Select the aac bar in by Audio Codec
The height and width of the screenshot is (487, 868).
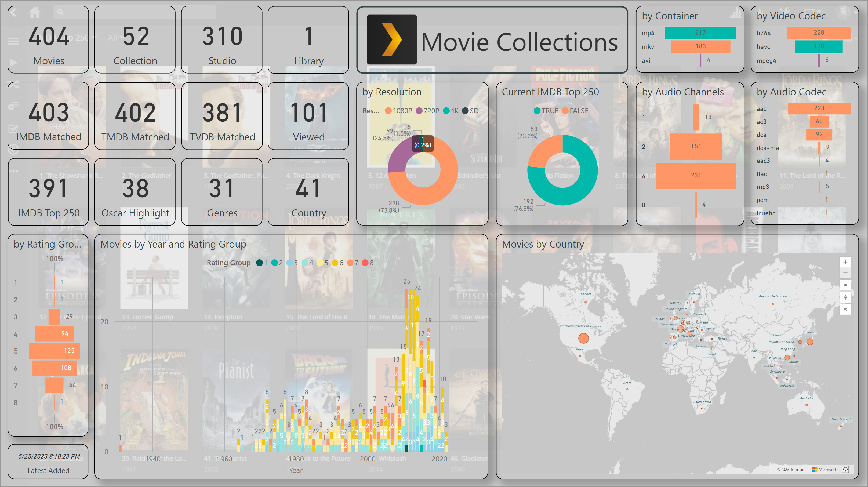[x=819, y=108]
